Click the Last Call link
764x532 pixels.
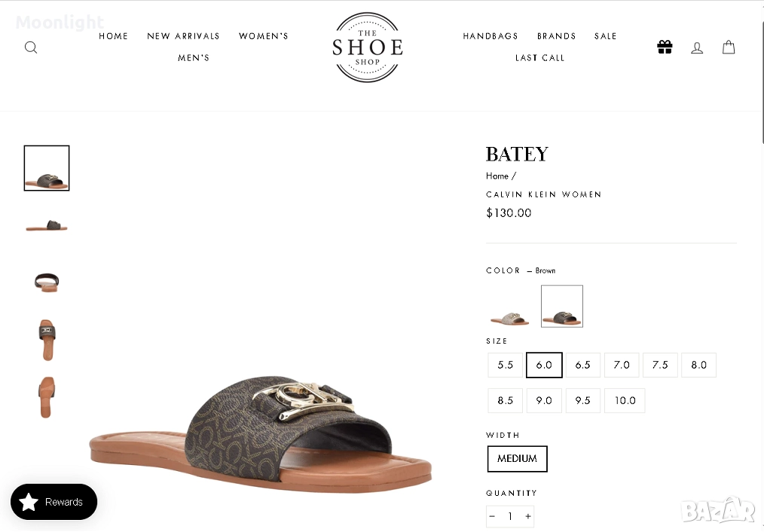tap(540, 58)
